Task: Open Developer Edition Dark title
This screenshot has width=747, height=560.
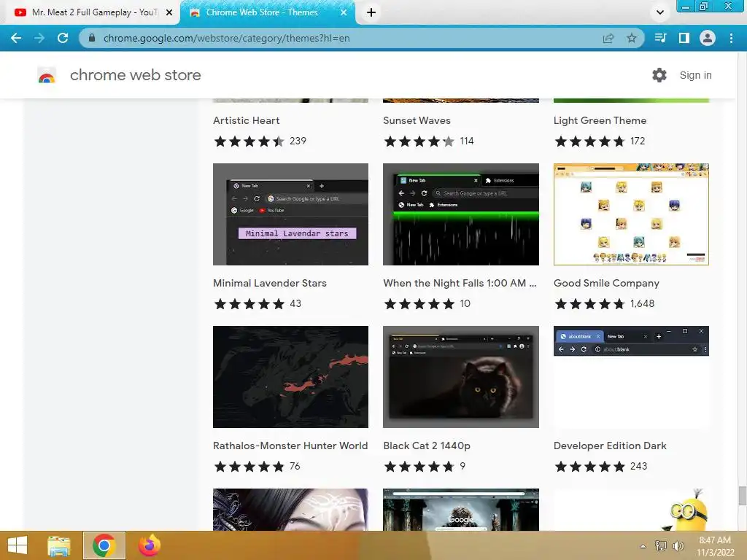Action: [x=610, y=446]
